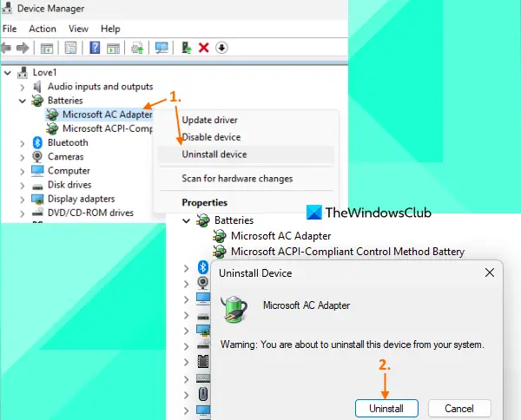Viewport: 521px width, 420px height.
Task: Click the scan for hardware changes monitor icon
Action: point(162,48)
